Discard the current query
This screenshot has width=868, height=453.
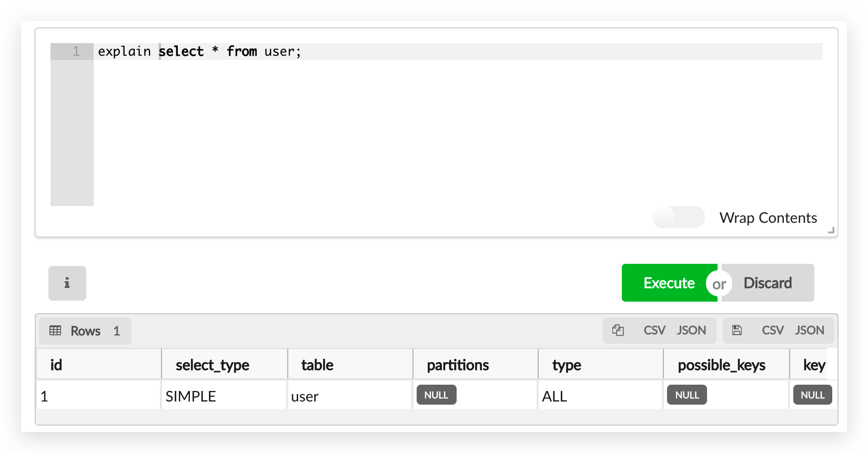pos(768,283)
